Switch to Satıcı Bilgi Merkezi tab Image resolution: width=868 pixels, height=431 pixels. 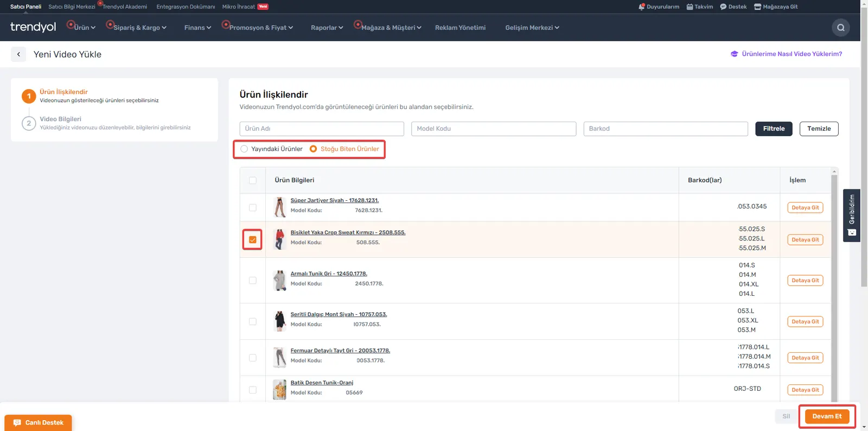point(72,7)
